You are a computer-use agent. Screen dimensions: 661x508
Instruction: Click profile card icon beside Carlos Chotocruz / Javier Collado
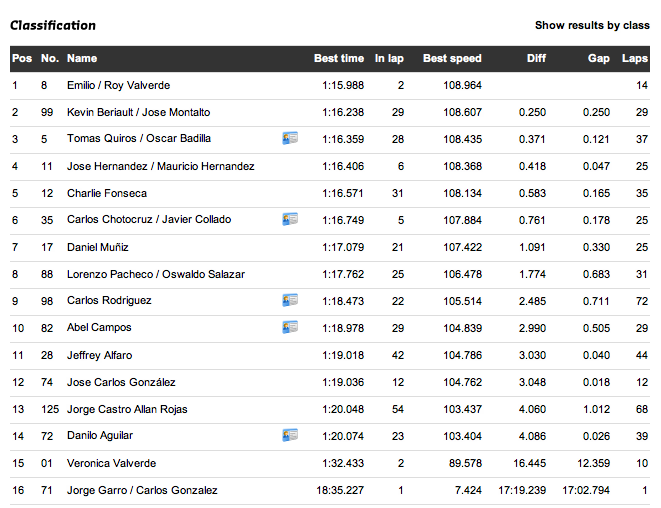coord(290,219)
